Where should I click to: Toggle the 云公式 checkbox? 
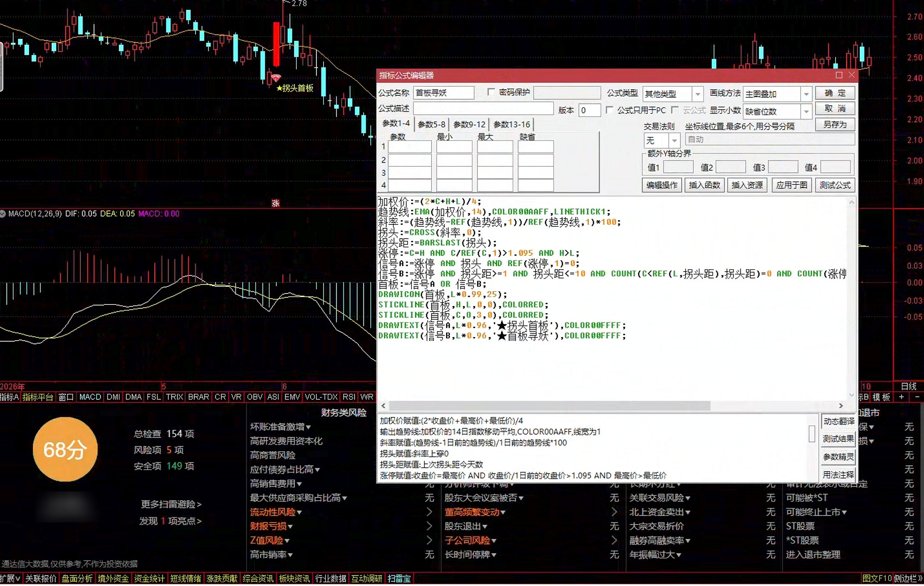click(675, 110)
